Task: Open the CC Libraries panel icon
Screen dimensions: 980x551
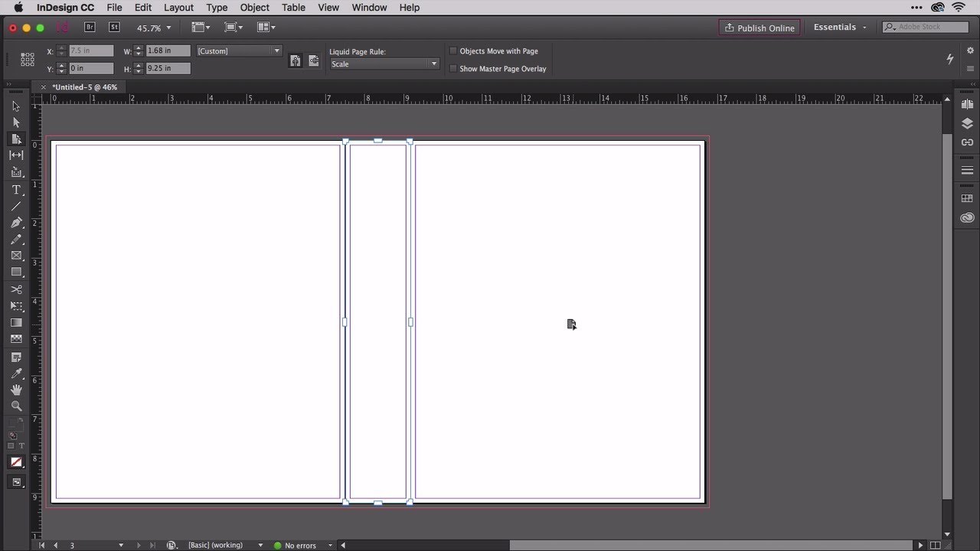Action: [x=967, y=218]
